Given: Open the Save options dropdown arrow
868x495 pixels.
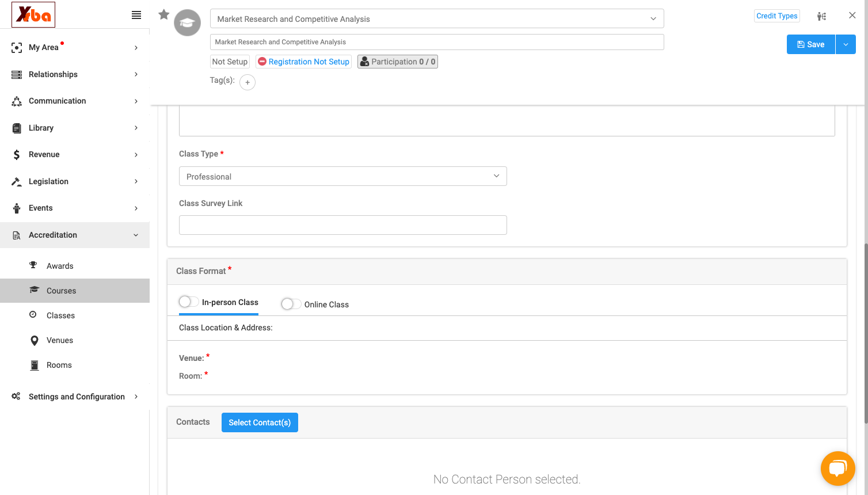Looking at the screenshot, I should tap(846, 44).
